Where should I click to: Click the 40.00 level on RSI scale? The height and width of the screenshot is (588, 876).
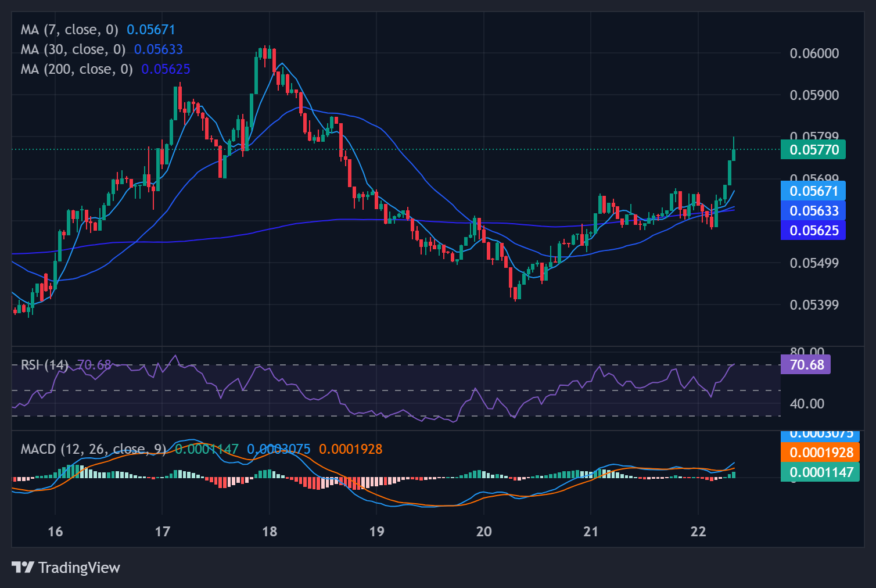click(807, 404)
